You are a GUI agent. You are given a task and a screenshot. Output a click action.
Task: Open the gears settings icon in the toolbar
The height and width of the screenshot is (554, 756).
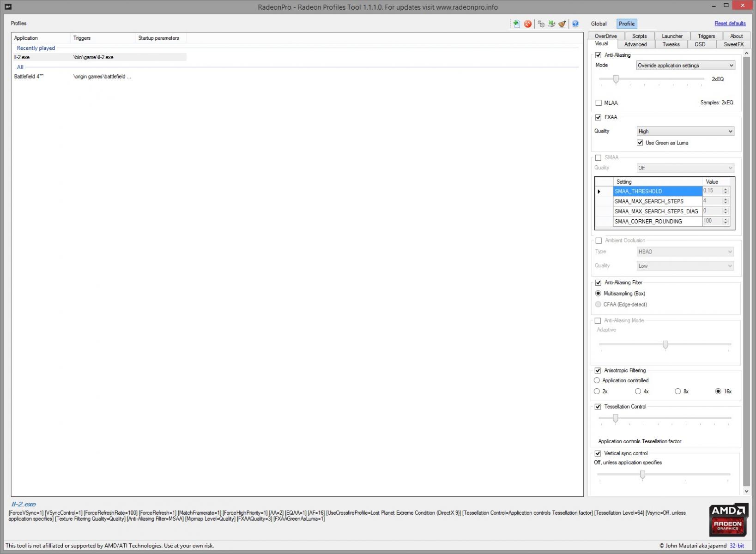point(541,24)
